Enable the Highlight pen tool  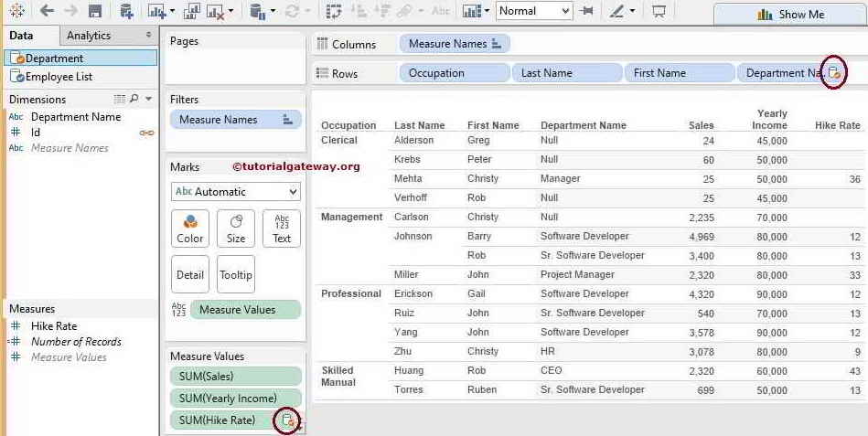(616, 11)
